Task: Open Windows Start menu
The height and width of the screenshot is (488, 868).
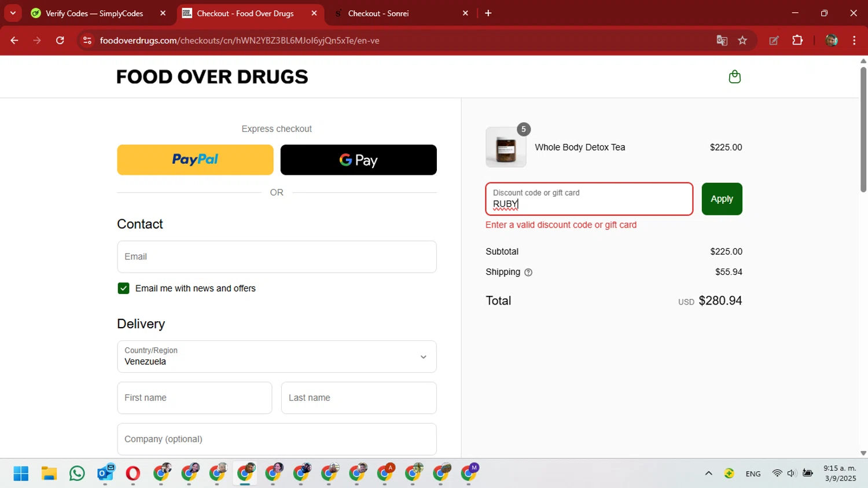Action: tap(21, 474)
